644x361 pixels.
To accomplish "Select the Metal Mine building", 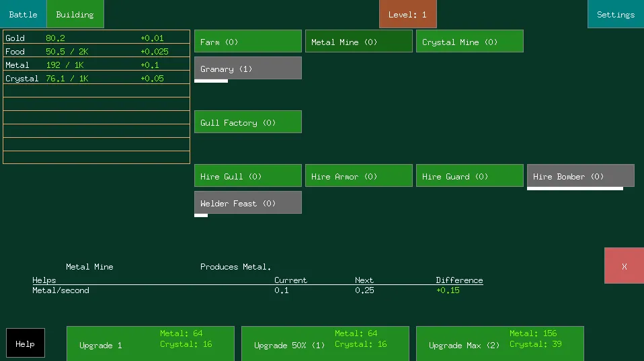I will tap(358, 42).
